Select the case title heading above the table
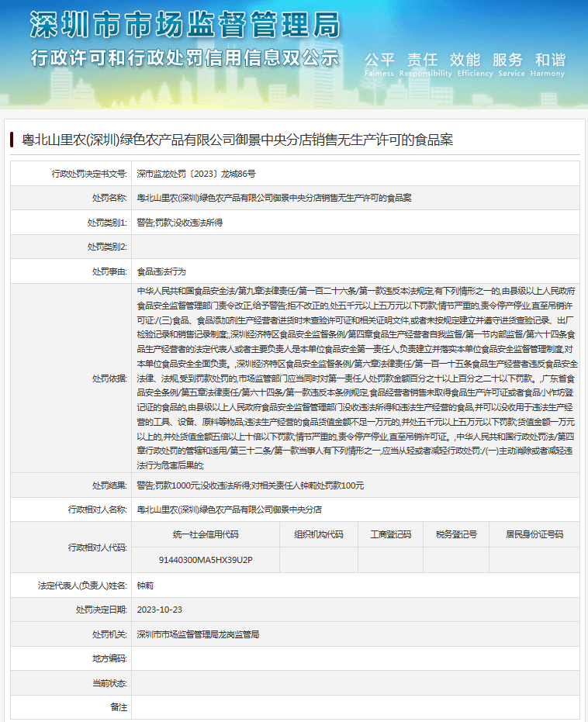The width and height of the screenshot is (588, 722). tap(237, 140)
